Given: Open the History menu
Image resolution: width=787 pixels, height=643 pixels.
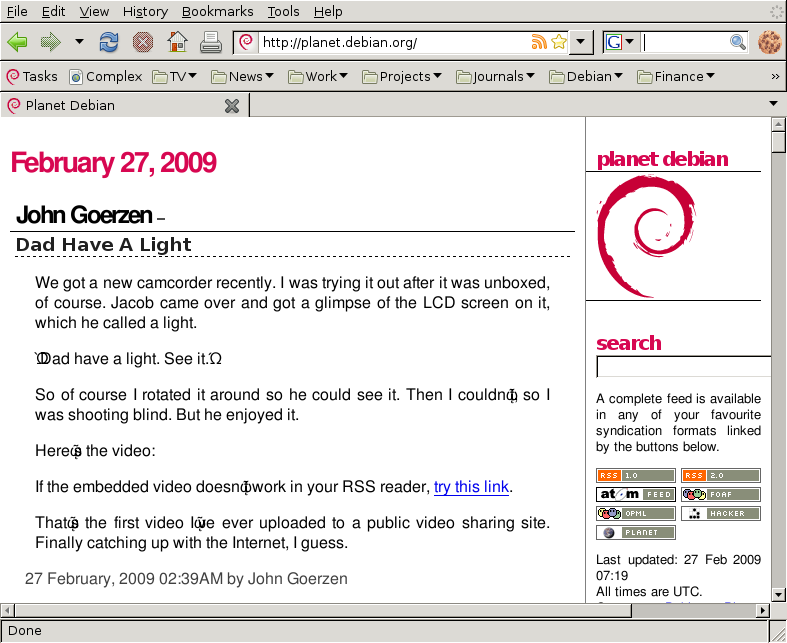Looking at the screenshot, I should pyautogui.click(x=145, y=11).
